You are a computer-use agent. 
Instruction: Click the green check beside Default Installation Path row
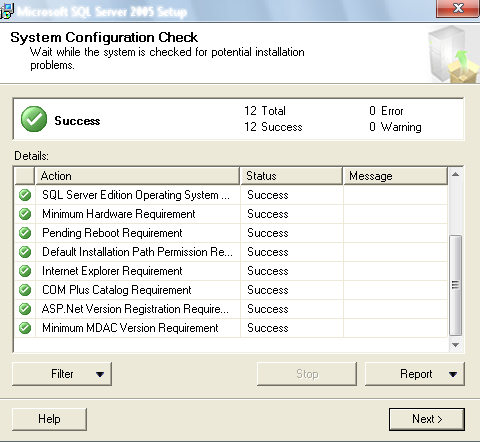point(25,252)
